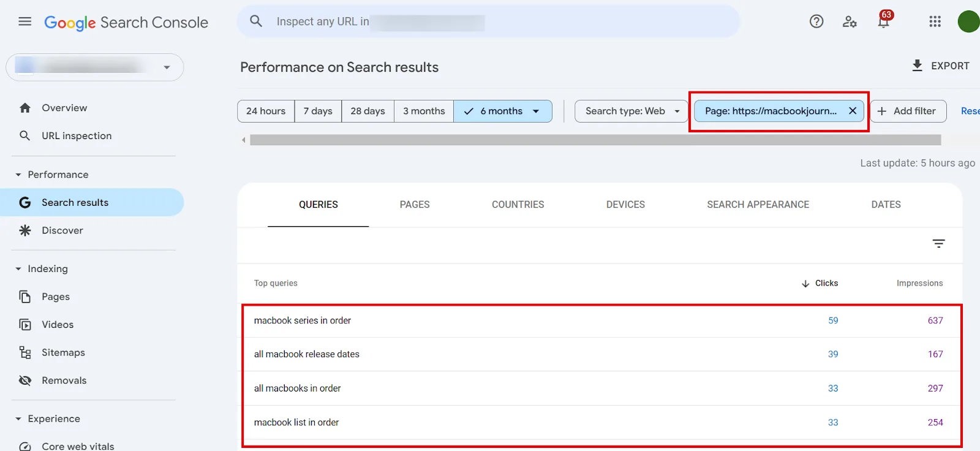
Task: Click the 637 impressions value
Action: [935, 320]
